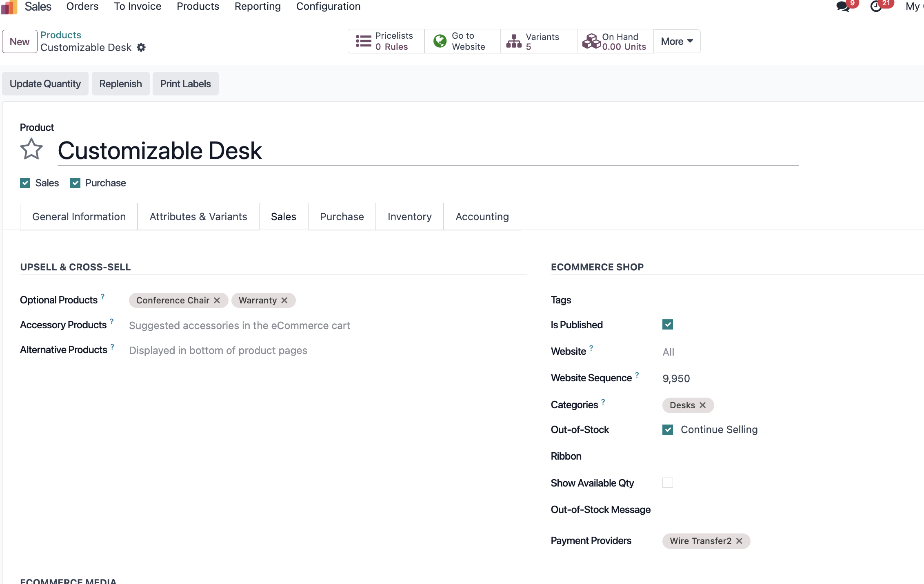Show help for Optional Products
The width and height of the screenshot is (924, 584).
pos(103,296)
